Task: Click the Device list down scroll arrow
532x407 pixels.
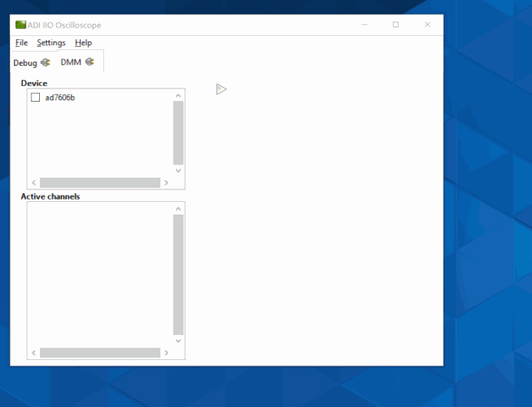Action: 178,171
